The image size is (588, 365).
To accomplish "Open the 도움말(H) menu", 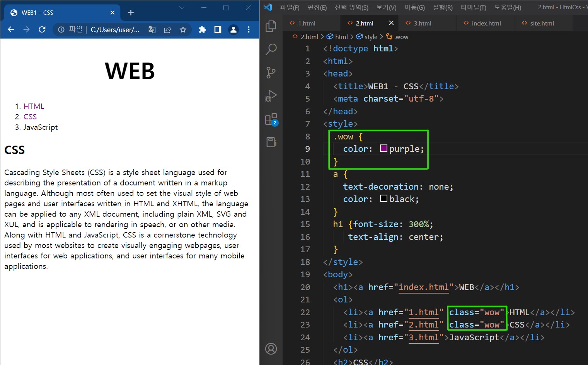I will pos(508,7).
